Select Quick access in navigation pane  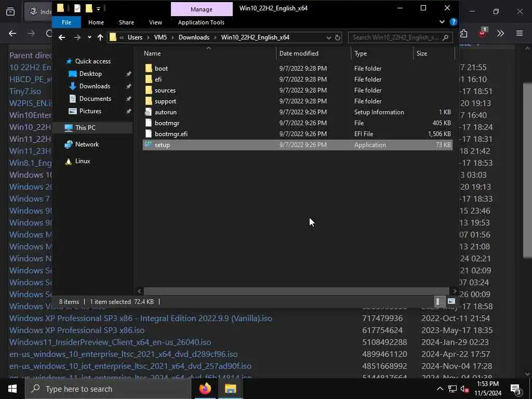92,61
